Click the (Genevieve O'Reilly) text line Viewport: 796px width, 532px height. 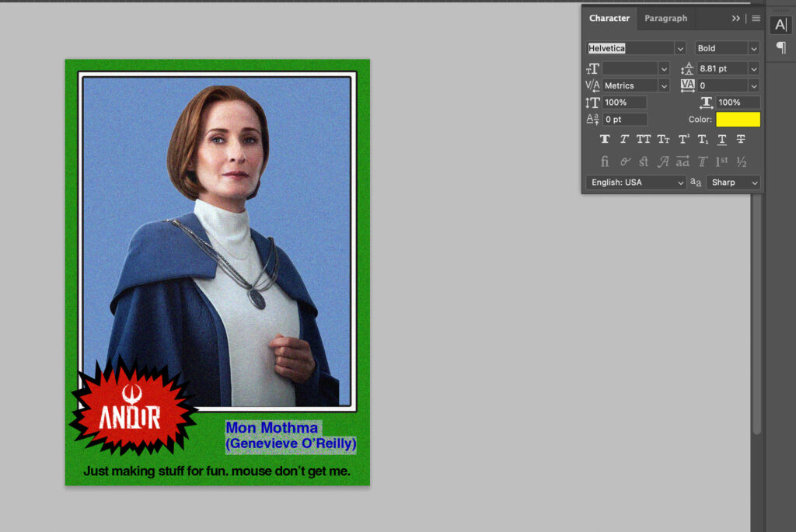coord(291,443)
